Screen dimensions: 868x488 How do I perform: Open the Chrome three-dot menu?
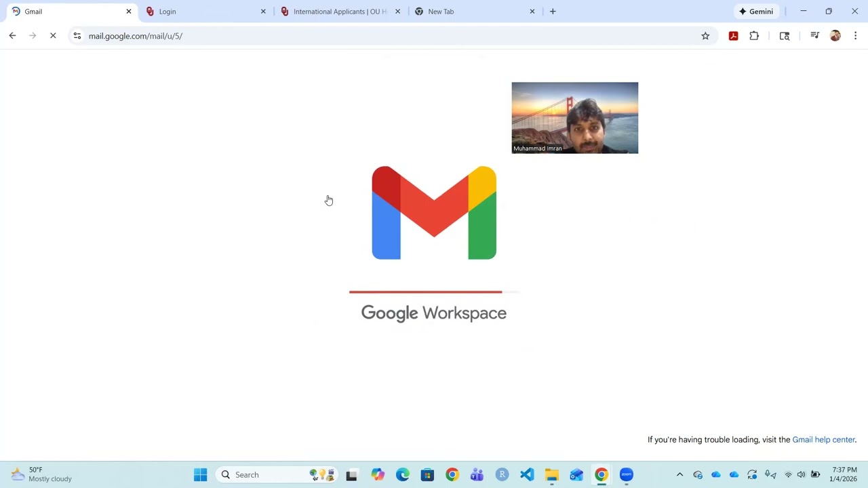pyautogui.click(x=855, y=36)
